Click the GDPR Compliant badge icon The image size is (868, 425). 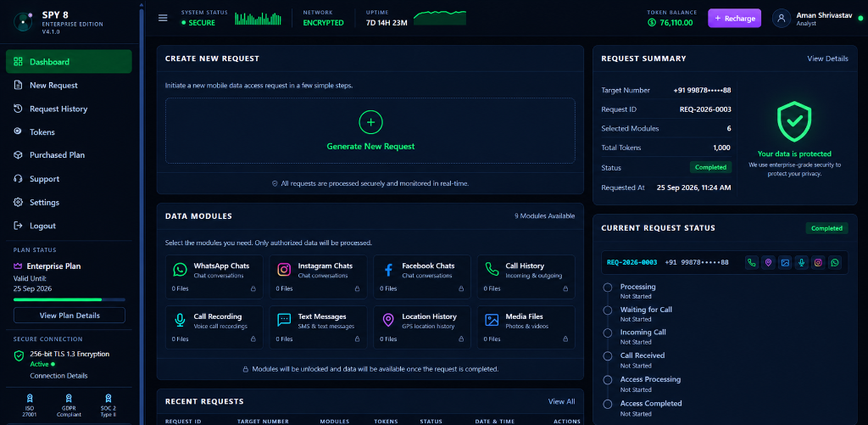[69, 398]
